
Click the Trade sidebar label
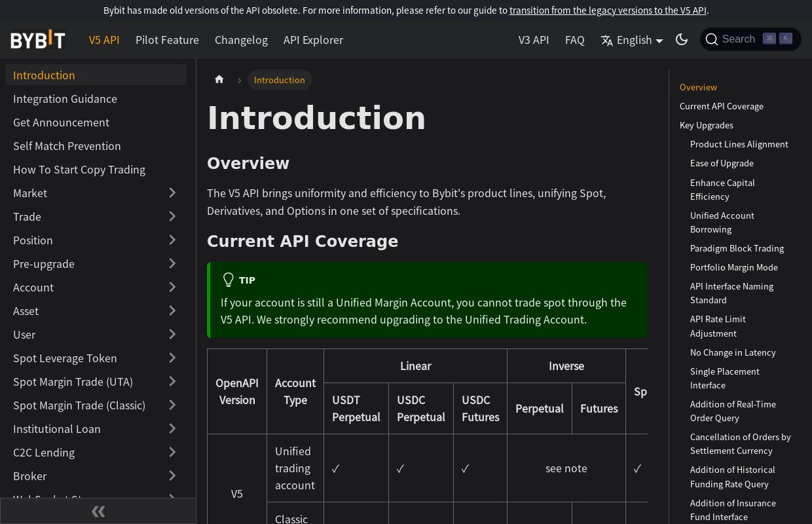pos(27,216)
